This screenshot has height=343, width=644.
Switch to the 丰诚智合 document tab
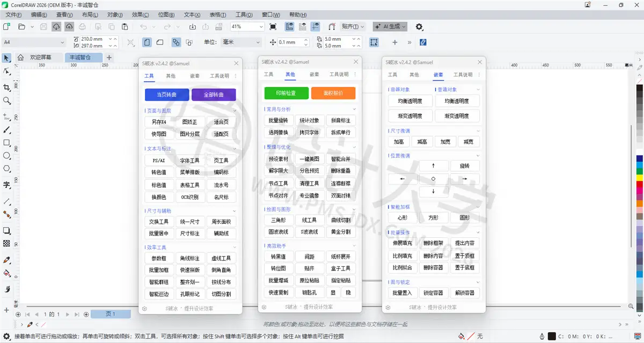(84, 57)
